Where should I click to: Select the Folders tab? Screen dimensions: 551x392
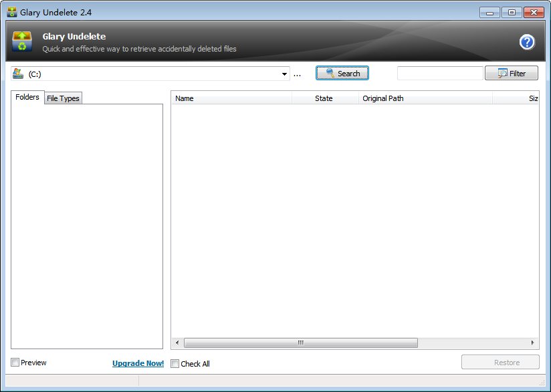[27, 97]
